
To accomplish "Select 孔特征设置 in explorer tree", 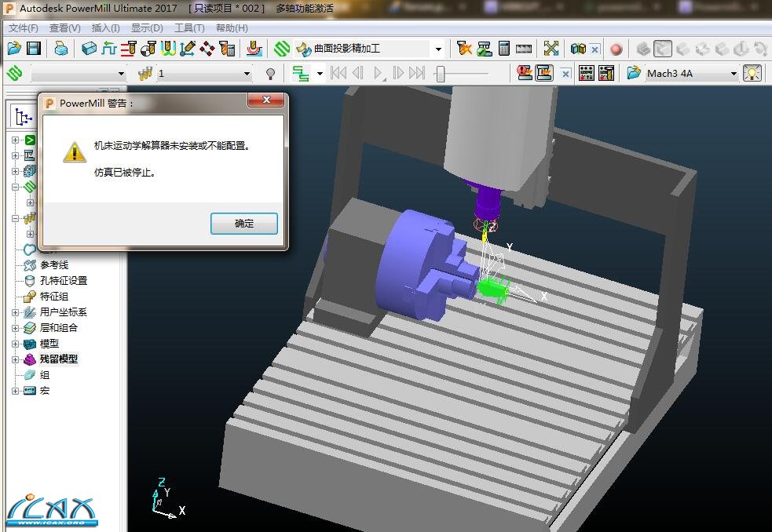I will click(64, 281).
